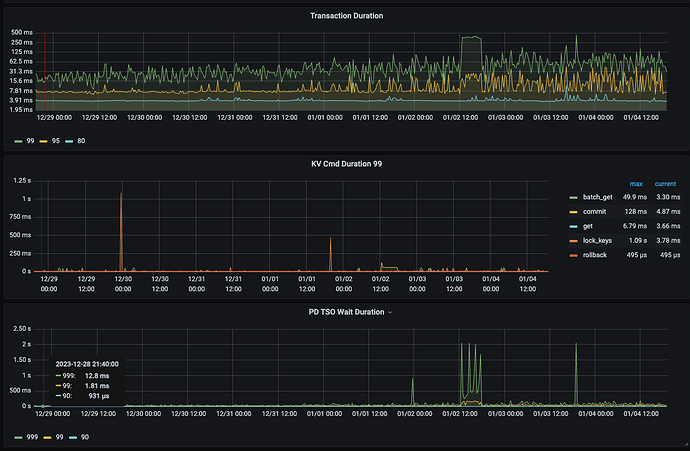Screen dimensions: 690x451
Task: Open the orange color swatch for lock_keys
Action: point(573,241)
